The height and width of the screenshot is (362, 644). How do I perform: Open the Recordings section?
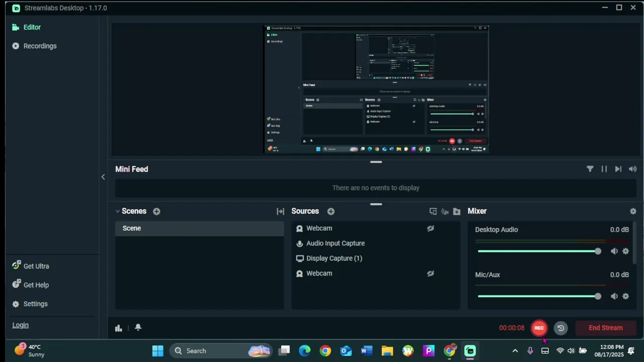34,46
